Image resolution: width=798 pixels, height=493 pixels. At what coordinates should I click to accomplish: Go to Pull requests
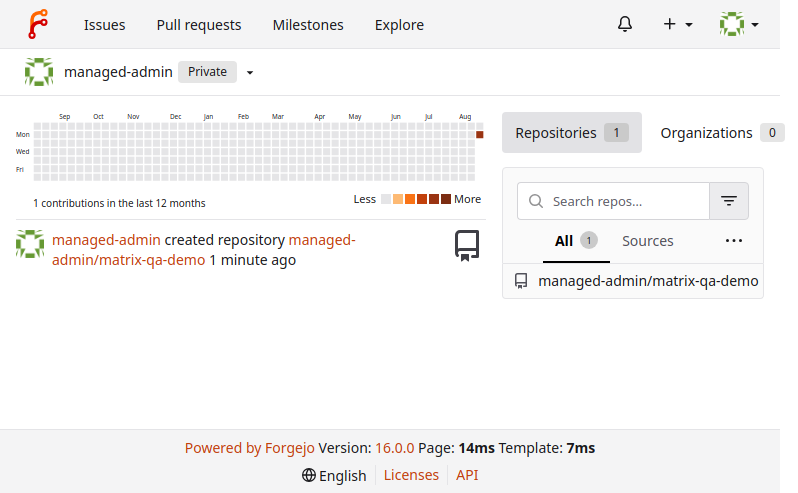point(199,25)
